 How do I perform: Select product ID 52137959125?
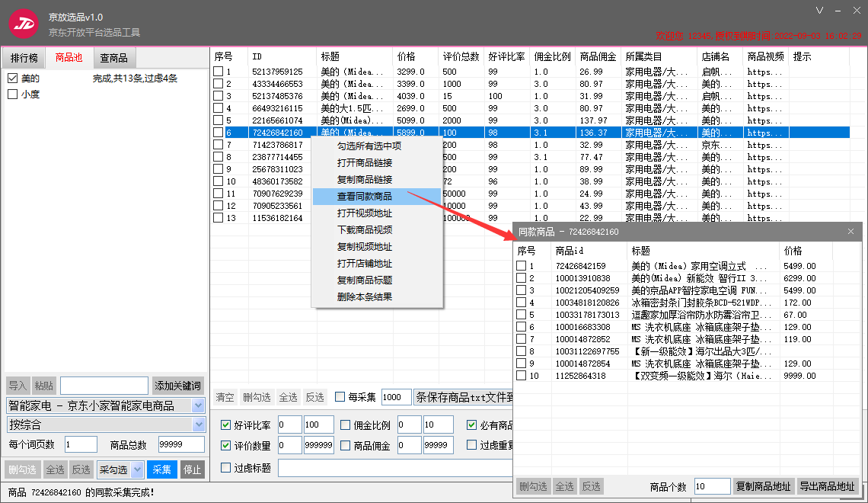(x=277, y=72)
